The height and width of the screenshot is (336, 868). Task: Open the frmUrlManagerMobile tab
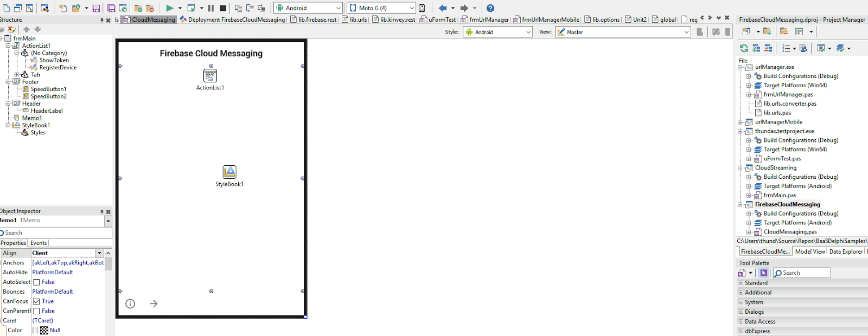[546, 20]
